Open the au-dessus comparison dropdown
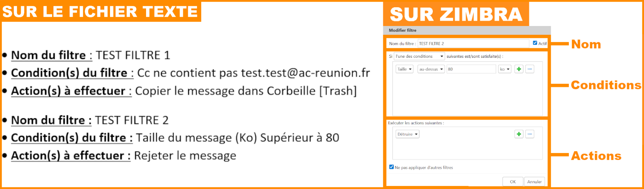The height and width of the screenshot is (189, 644). click(431, 69)
